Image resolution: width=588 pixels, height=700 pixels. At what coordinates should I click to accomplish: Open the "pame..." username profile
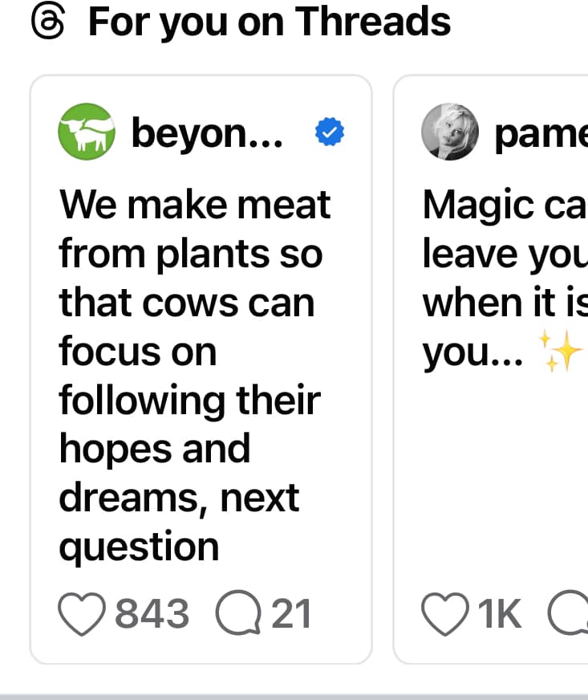(541, 133)
